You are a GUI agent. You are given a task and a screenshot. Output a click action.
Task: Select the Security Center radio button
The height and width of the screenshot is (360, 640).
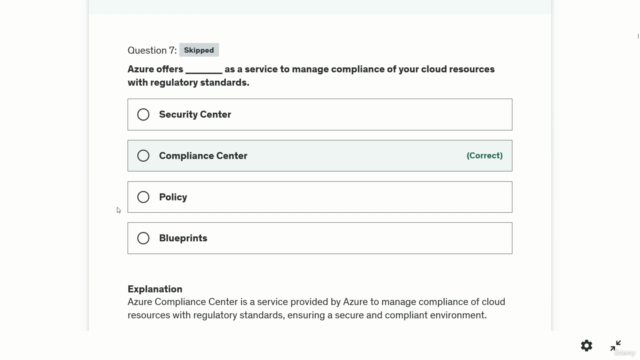tap(143, 115)
